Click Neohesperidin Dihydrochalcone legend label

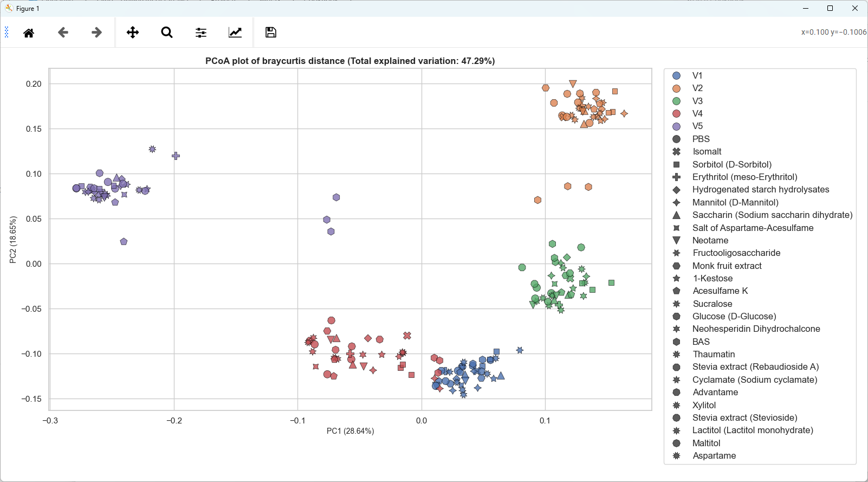pos(756,329)
